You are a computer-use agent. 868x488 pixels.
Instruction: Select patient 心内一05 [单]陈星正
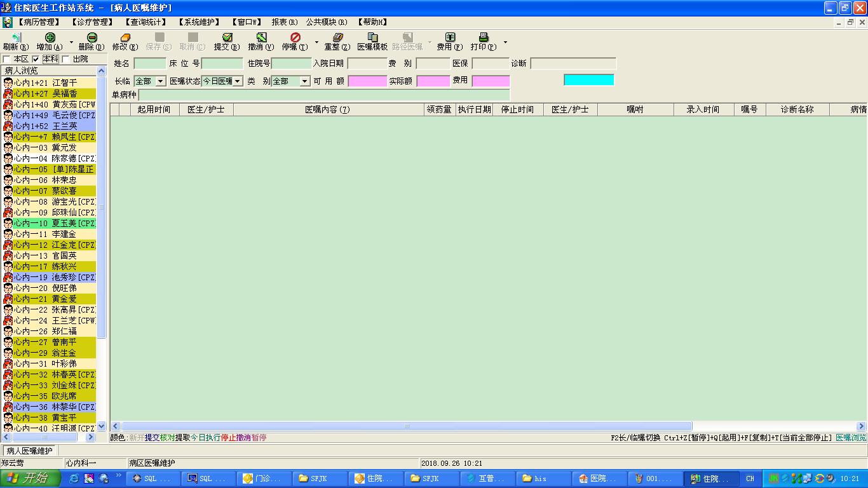coord(50,169)
